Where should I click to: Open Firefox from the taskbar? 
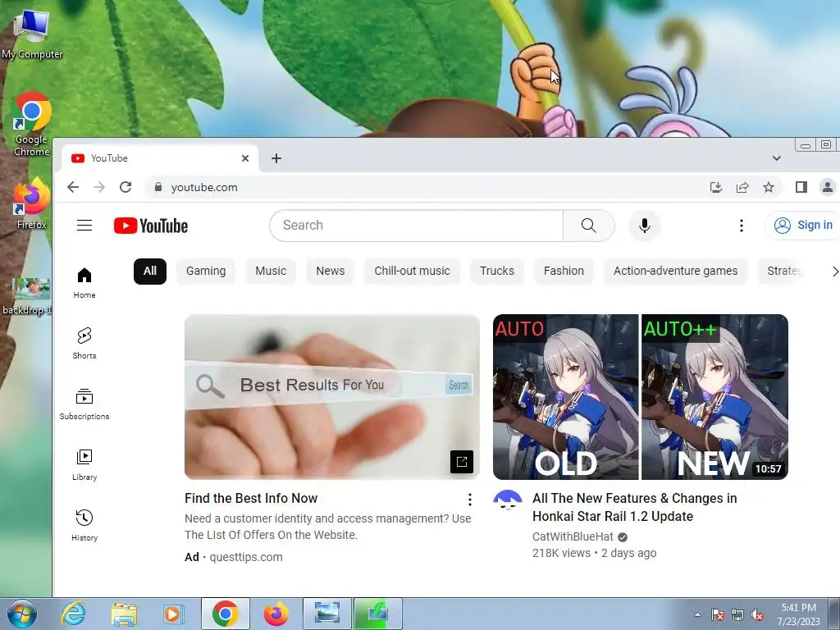click(x=276, y=614)
